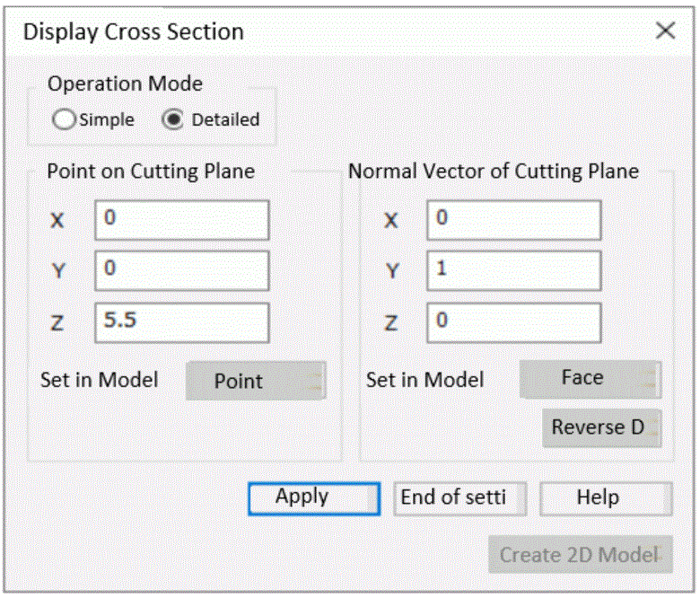
Task: Click the greyed-out Create 2D Model button
Action: click(580, 555)
